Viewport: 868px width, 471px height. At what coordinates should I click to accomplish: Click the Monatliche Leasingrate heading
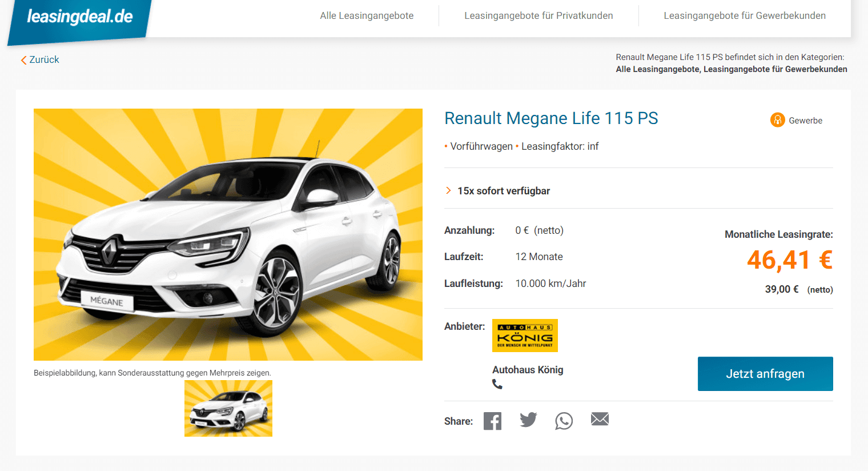[x=779, y=234]
